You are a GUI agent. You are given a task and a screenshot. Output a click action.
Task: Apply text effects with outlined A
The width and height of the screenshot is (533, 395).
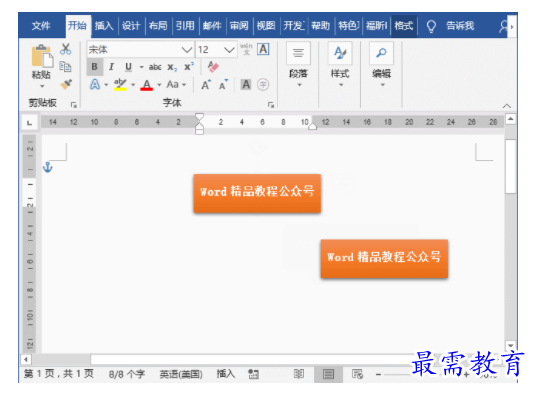[95, 84]
